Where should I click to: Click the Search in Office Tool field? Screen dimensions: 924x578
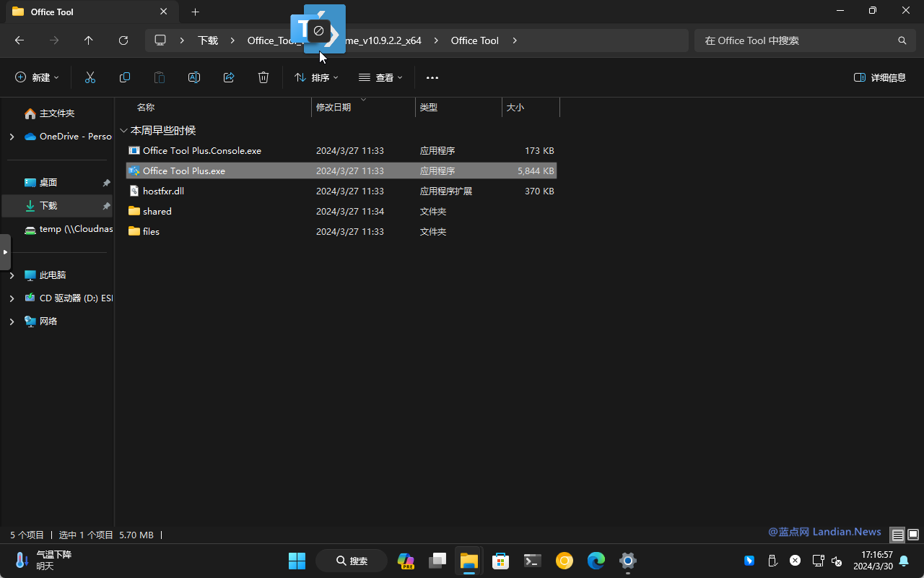805,40
